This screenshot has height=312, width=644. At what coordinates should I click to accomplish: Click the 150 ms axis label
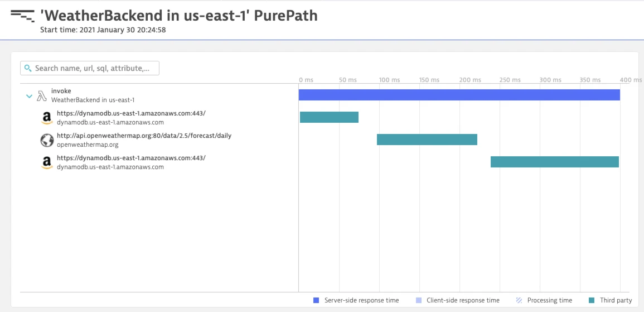pyautogui.click(x=429, y=80)
